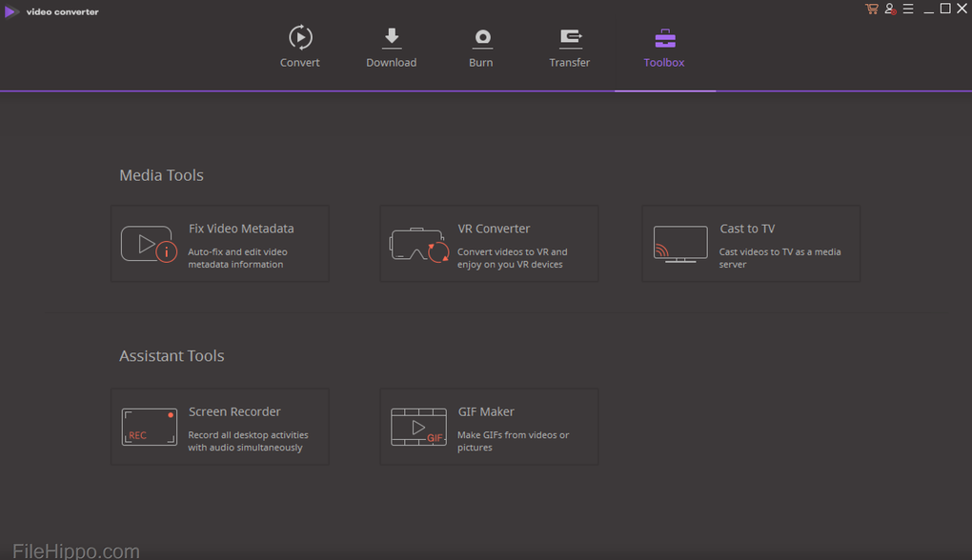The height and width of the screenshot is (560, 972).
Task: Click the Media Tools section heading
Action: [x=161, y=175]
